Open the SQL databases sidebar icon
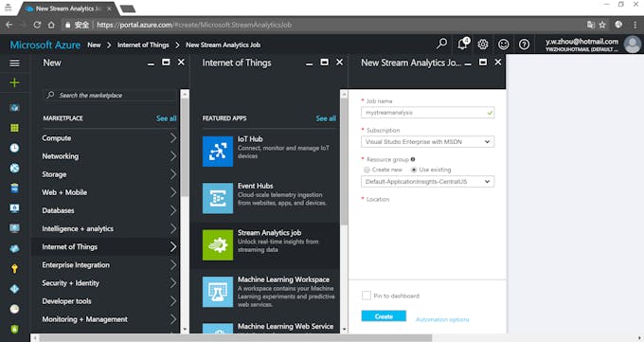The height and width of the screenshot is (342, 644). pyautogui.click(x=14, y=189)
